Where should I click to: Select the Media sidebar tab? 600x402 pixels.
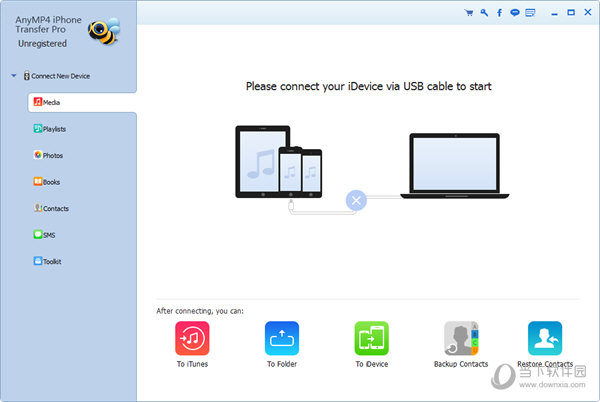click(x=82, y=102)
